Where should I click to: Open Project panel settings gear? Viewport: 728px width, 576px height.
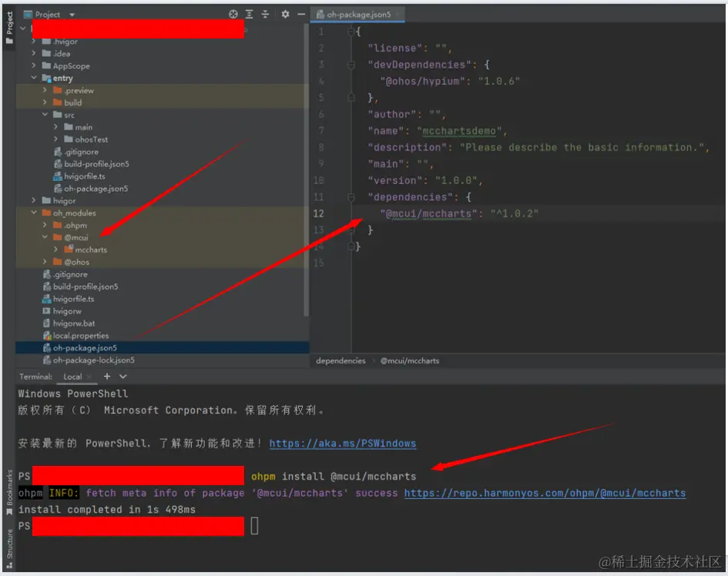click(285, 15)
